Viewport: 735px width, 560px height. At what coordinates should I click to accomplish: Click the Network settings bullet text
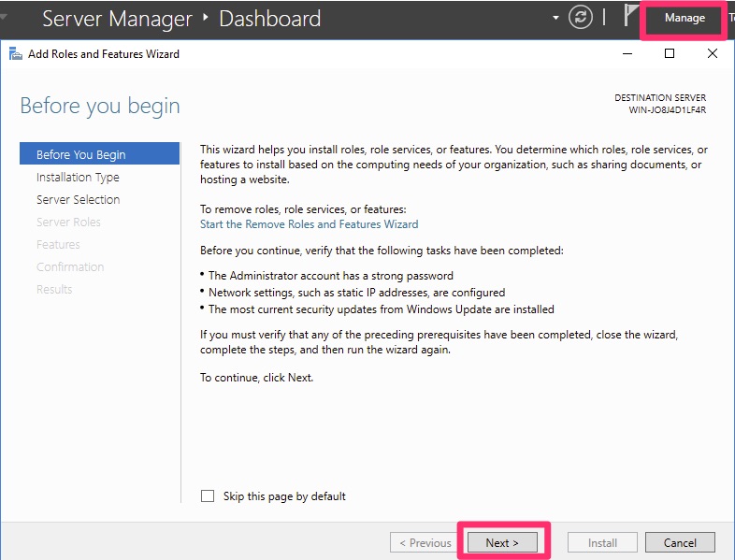coord(356,293)
